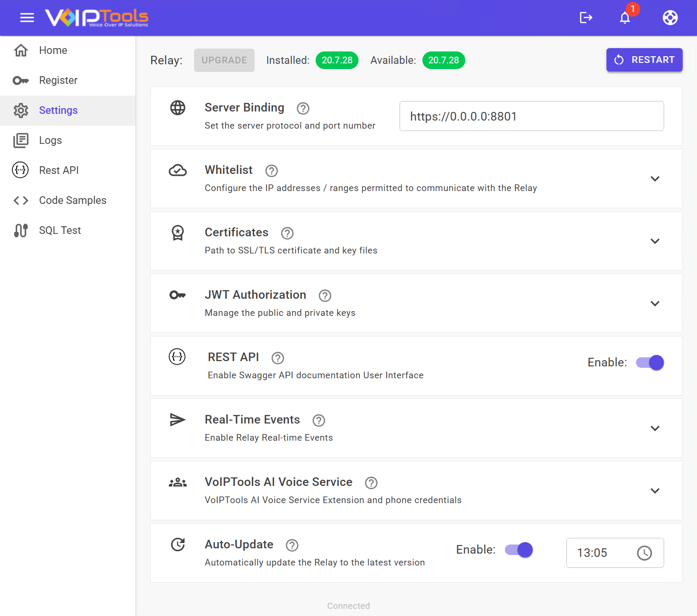Expand the Certificates section
Screen dimensions: 697x616
click(x=655, y=241)
